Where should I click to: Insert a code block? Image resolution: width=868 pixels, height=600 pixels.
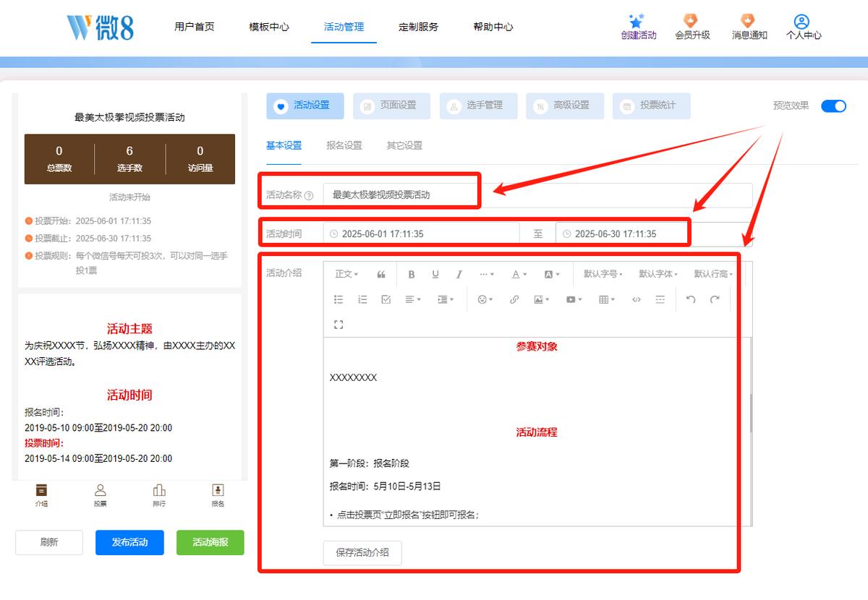tap(637, 299)
